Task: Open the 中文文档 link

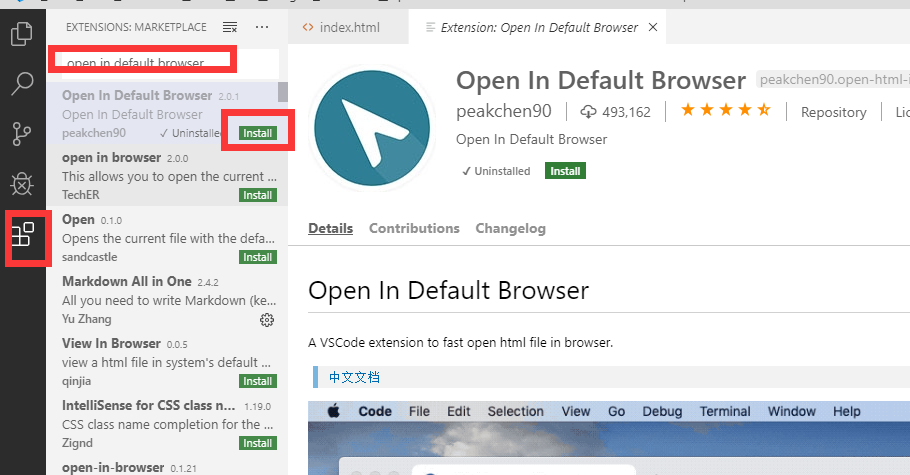Action: coord(354,377)
